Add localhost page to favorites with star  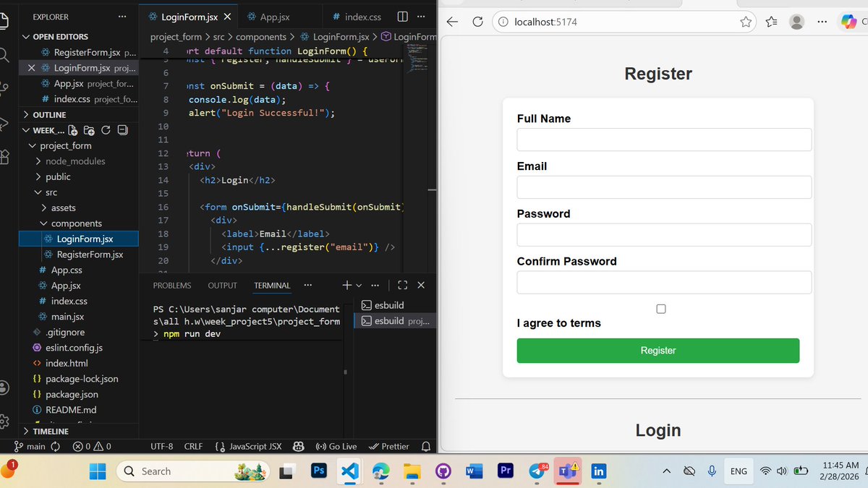point(746,22)
